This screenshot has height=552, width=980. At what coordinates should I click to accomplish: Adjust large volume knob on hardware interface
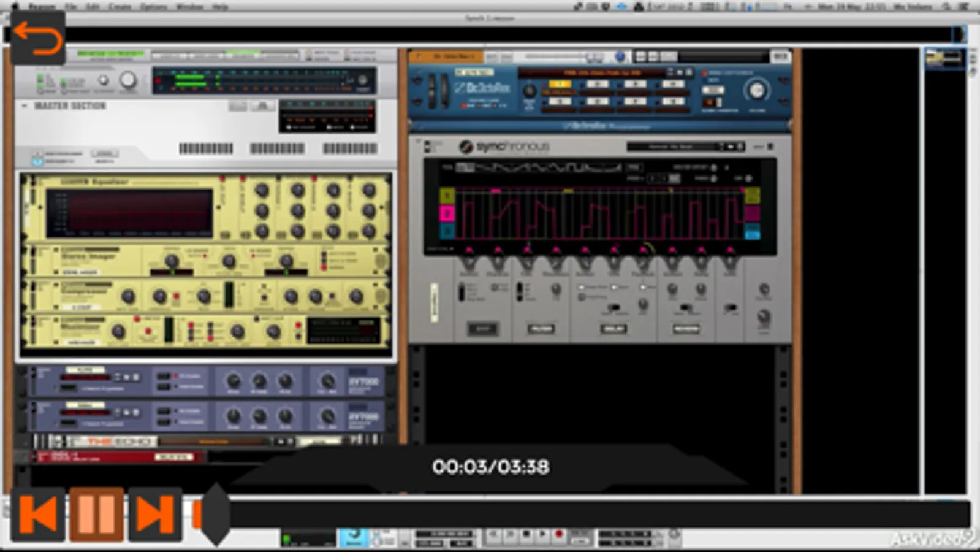coord(128,80)
